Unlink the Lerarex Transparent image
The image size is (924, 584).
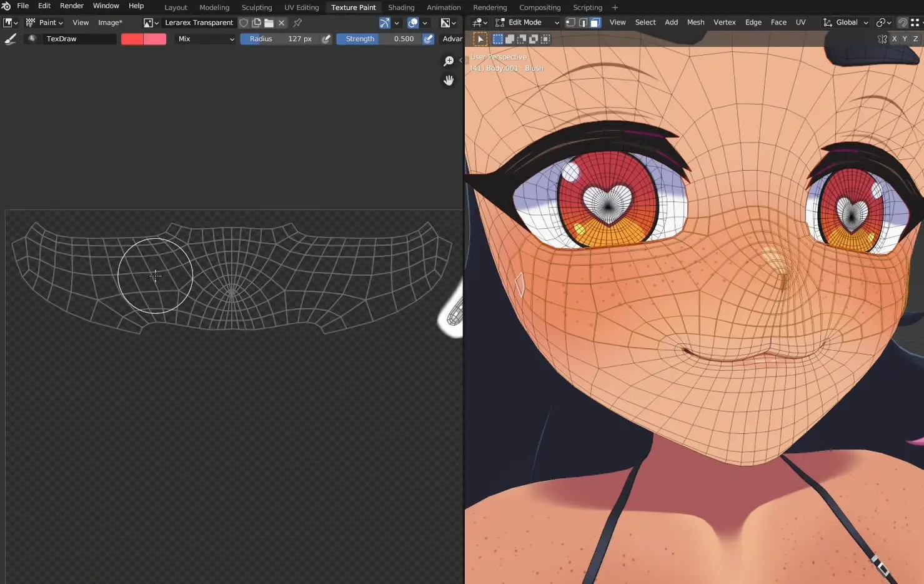(x=282, y=23)
